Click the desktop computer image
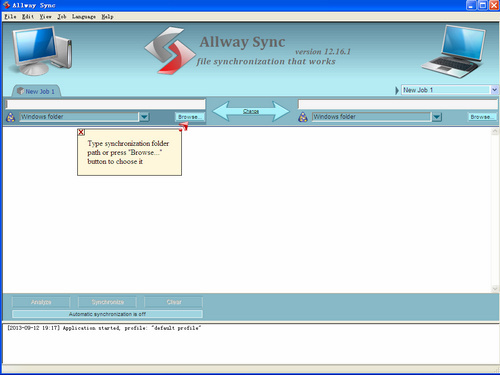Image resolution: width=500 pixels, height=375 pixels. (42, 51)
